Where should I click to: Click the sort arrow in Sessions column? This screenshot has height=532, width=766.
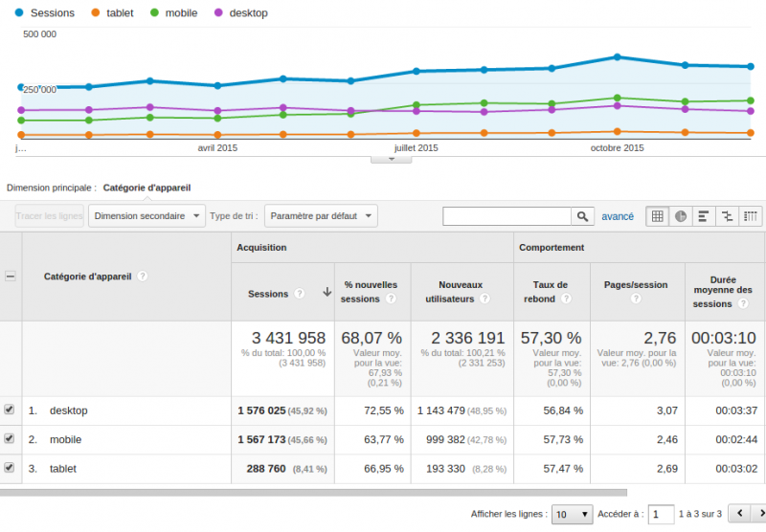pos(327,293)
